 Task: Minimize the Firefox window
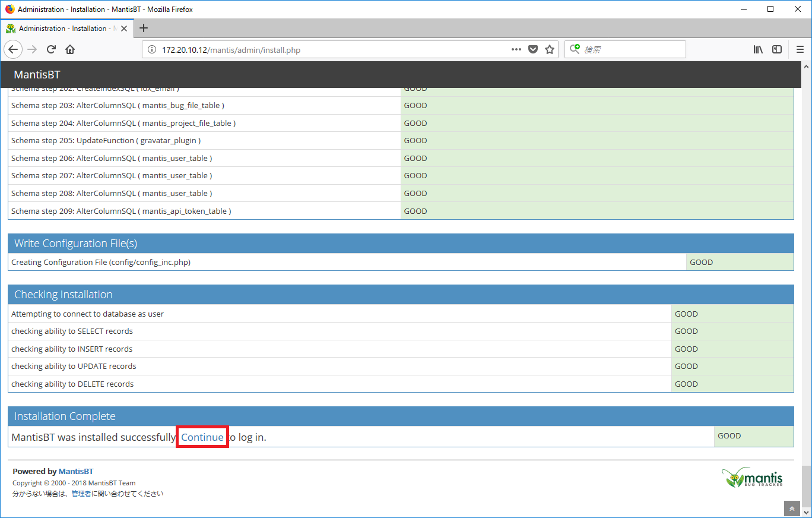(743, 9)
